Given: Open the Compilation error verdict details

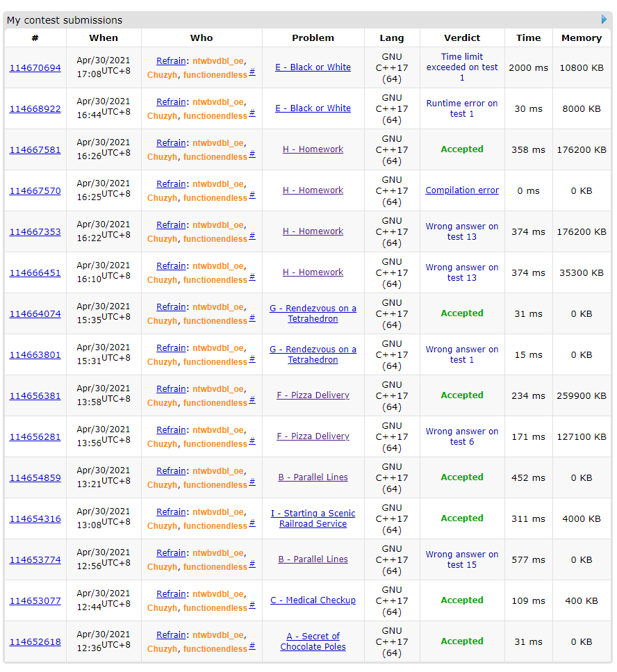Looking at the screenshot, I should click(462, 190).
